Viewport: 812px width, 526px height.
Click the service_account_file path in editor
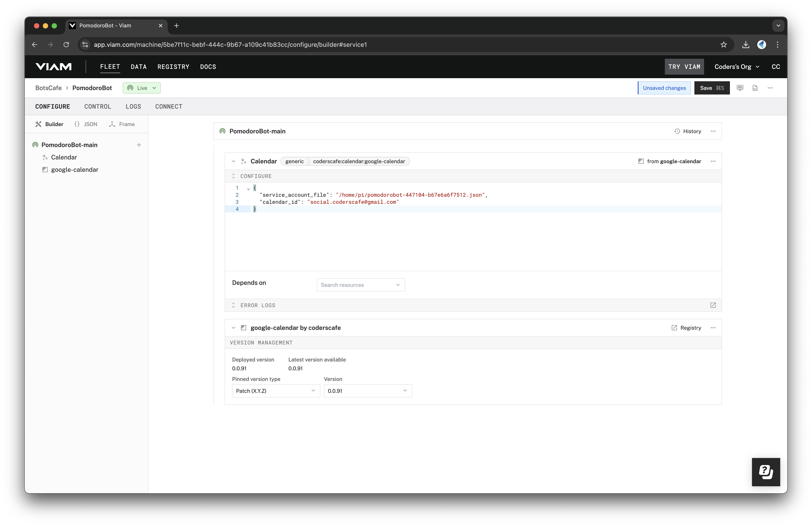[410, 195]
